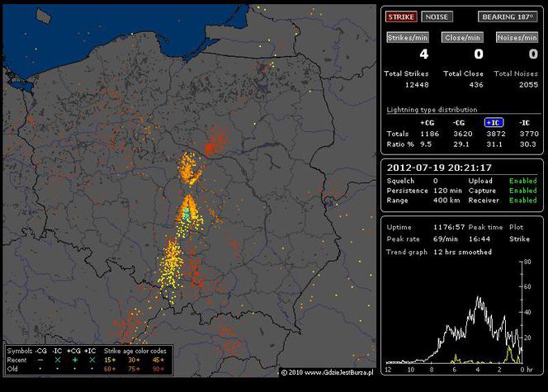Image resolution: width=548 pixels, height=392 pixels.
Task: Click the timestamp 2012-07-19 20:21:17
Action: pos(439,168)
